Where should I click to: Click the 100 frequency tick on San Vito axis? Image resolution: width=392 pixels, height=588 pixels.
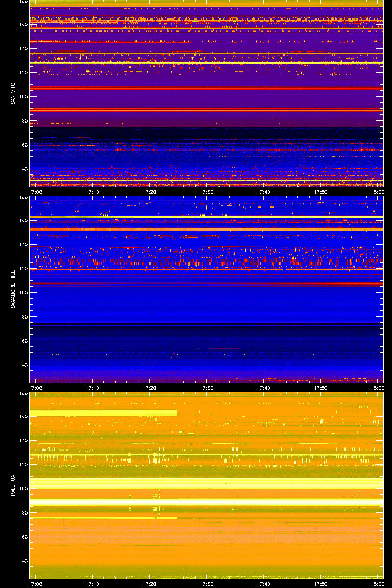pyautogui.click(x=23, y=97)
